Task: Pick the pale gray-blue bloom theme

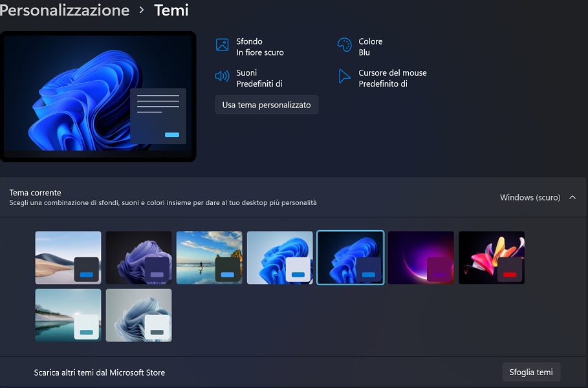Action: (x=138, y=315)
